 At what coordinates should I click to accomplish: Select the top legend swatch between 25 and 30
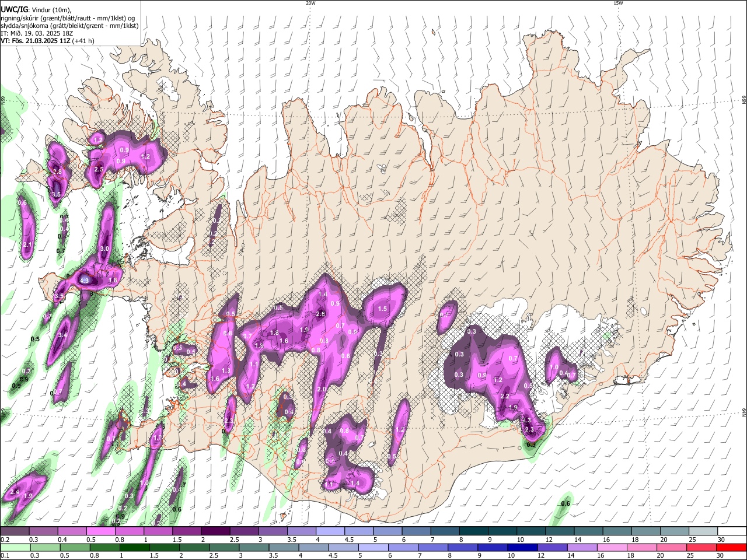click(x=702, y=531)
